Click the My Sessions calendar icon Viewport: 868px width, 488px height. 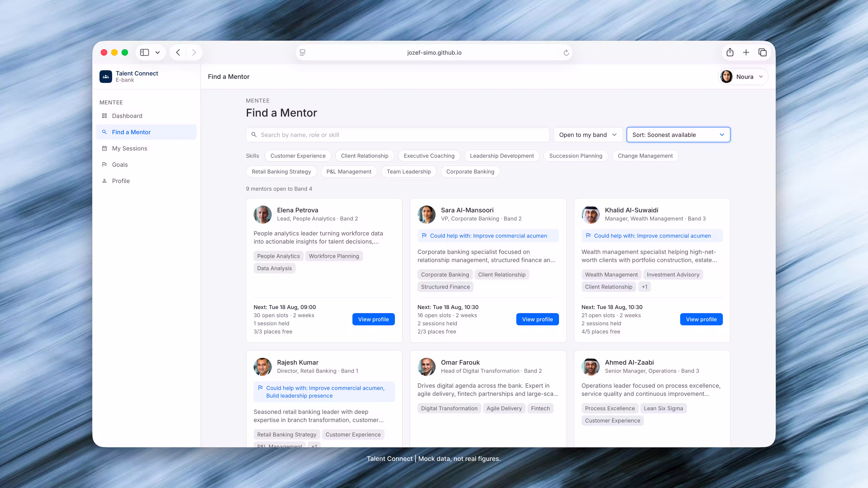click(104, 148)
